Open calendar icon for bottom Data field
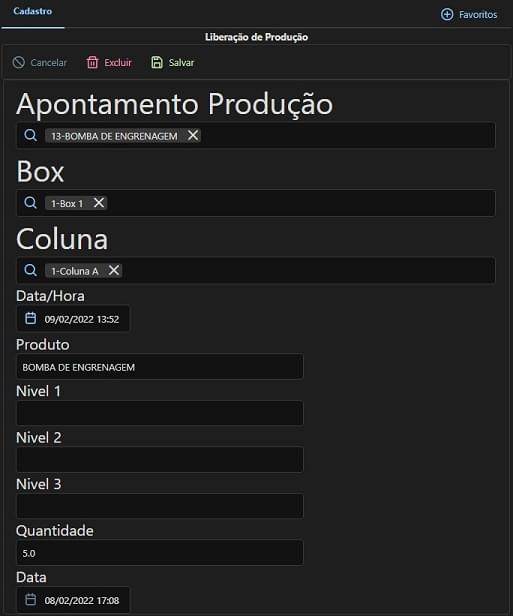The image size is (513, 616). coord(30,600)
